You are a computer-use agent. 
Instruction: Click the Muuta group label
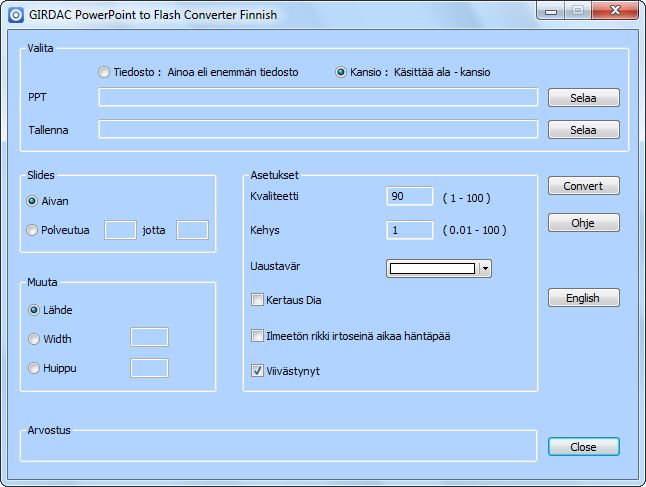pos(42,282)
